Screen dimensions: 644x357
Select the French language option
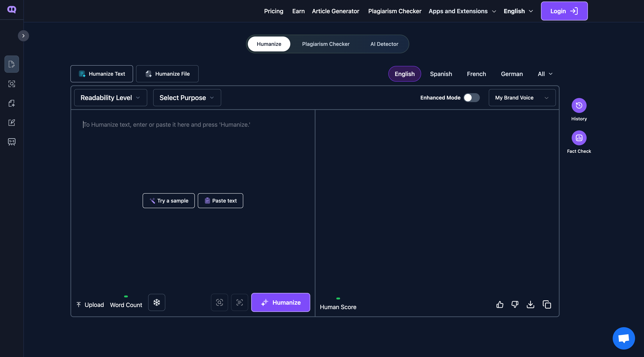click(x=476, y=74)
